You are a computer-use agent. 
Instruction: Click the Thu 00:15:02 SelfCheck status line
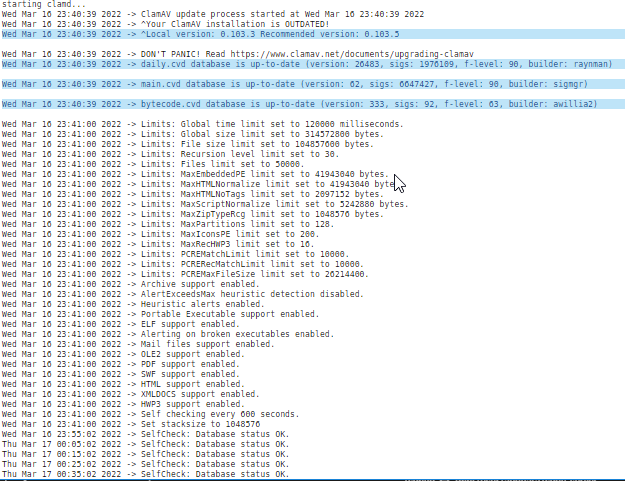pos(145,454)
